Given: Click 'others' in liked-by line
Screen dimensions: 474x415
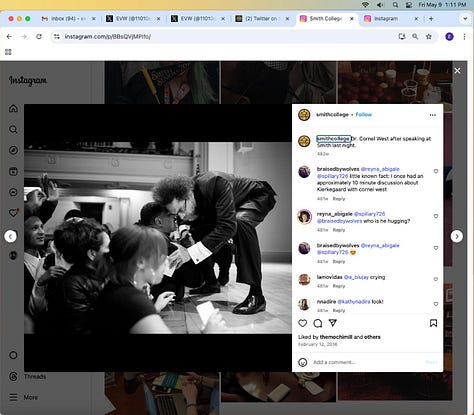Looking at the screenshot, I should click(x=372, y=337).
